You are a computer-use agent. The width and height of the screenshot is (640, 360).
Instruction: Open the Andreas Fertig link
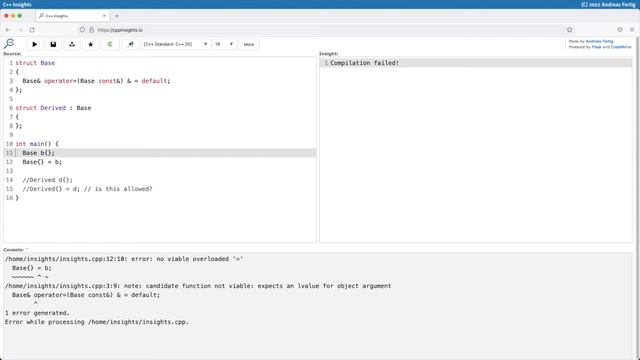[x=599, y=41]
